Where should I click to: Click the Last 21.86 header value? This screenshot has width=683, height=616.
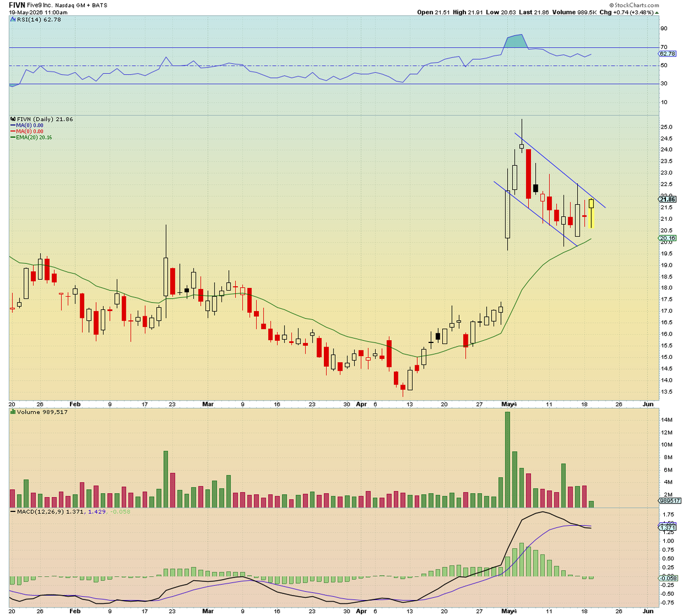(x=533, y=13)
